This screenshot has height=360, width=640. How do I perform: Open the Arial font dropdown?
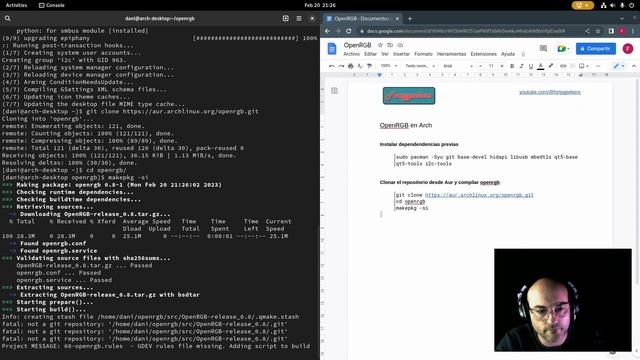tap(458, 66)
